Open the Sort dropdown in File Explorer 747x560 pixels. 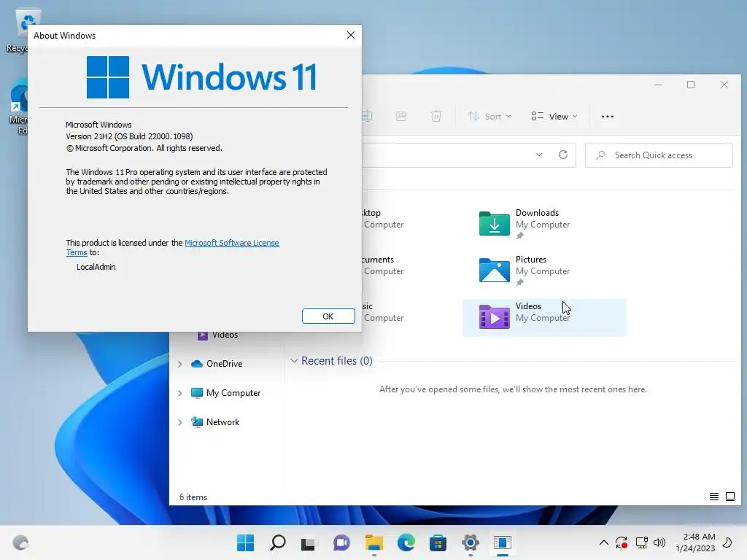pos(489,116)
